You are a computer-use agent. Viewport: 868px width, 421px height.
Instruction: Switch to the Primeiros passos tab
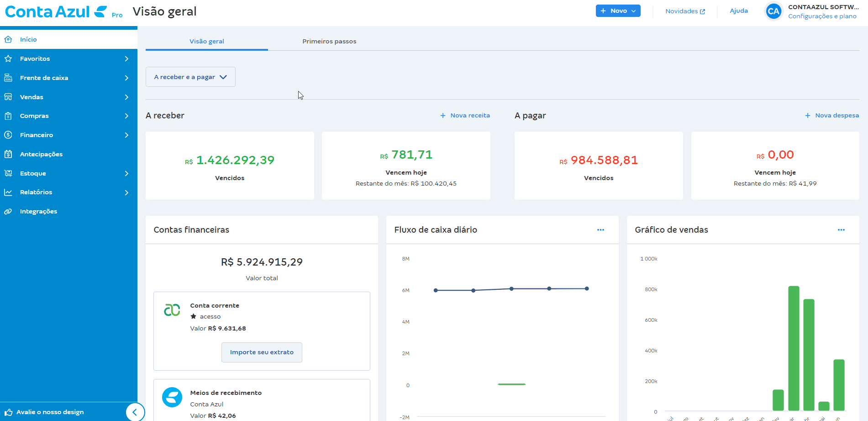pos(329,41)
